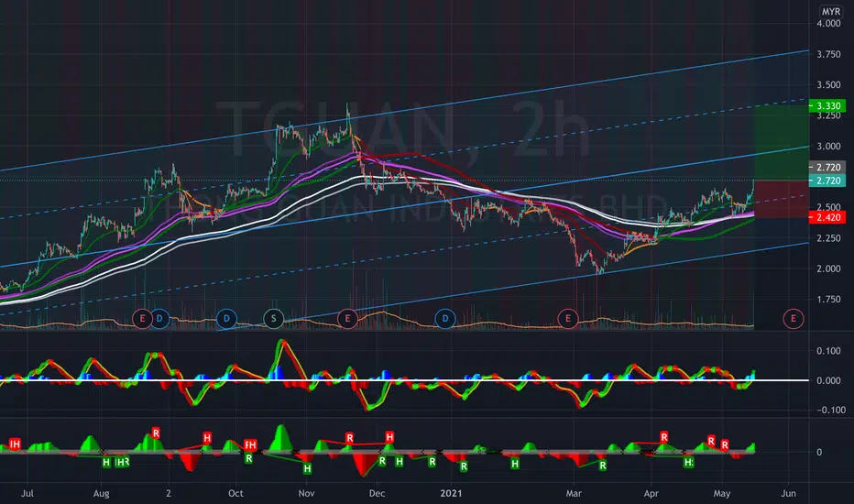The width and height of the screenshot is (854, 504).
Task: Select the red stop-loss zone of long position
Action: pyautogui.click(x=782, y=199)
